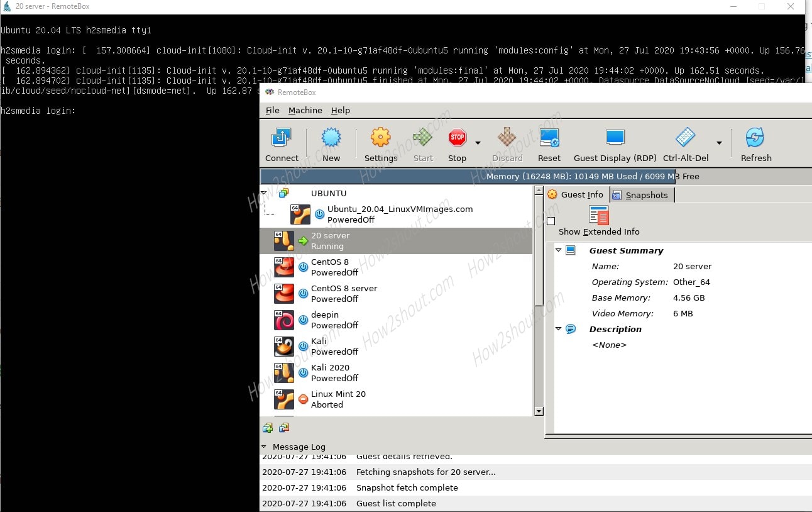Click Ubuntu_20.04_LinuxVMImages.com OS icon
The width and height of the screenshot is (812, 512).
pyautogui.click(x=300, y=214)
